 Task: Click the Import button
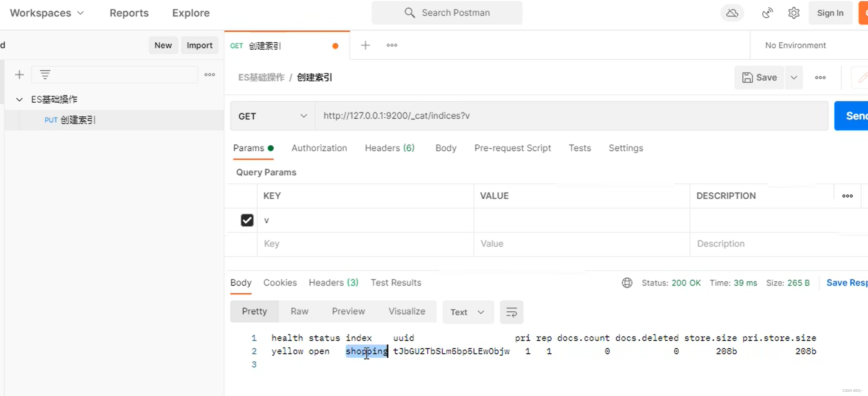[200, 45]
